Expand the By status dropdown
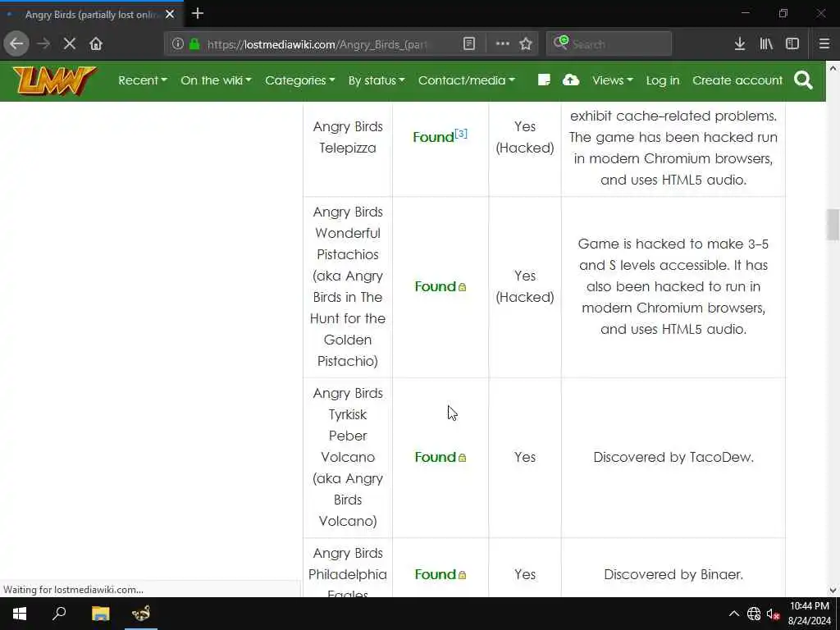Image resolution: width=840 pixels, height=630 pixels. point(377,80)
